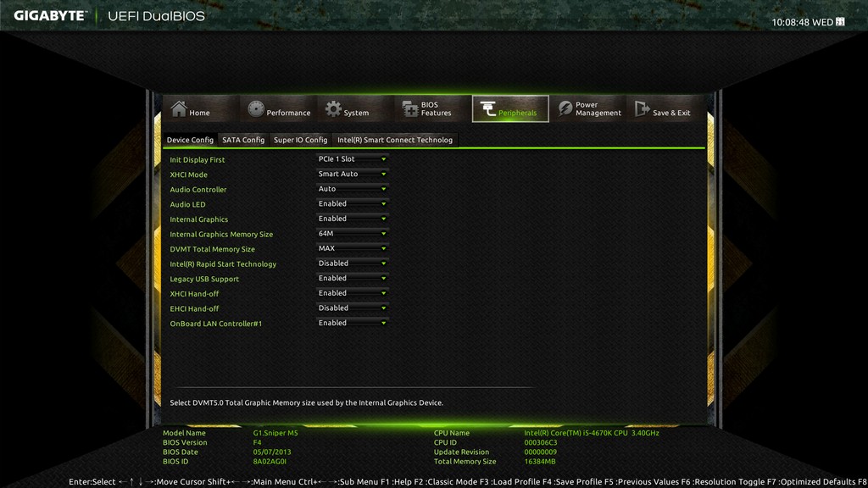This screenshot has width=868, height=488.
Task: Open the XHCI Hand-off dropdown
Action: tap(352, 293)
